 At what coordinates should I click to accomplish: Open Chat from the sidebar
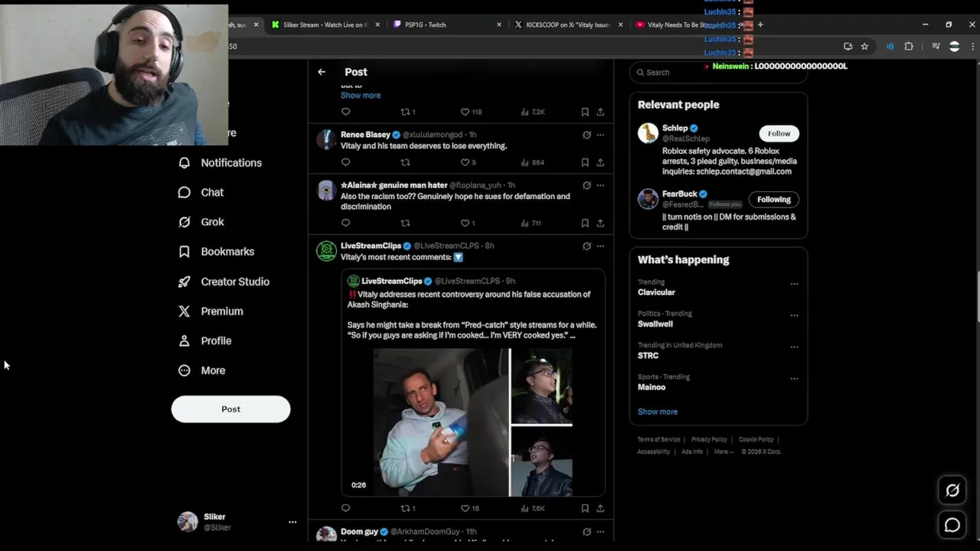tap(201, 193)
